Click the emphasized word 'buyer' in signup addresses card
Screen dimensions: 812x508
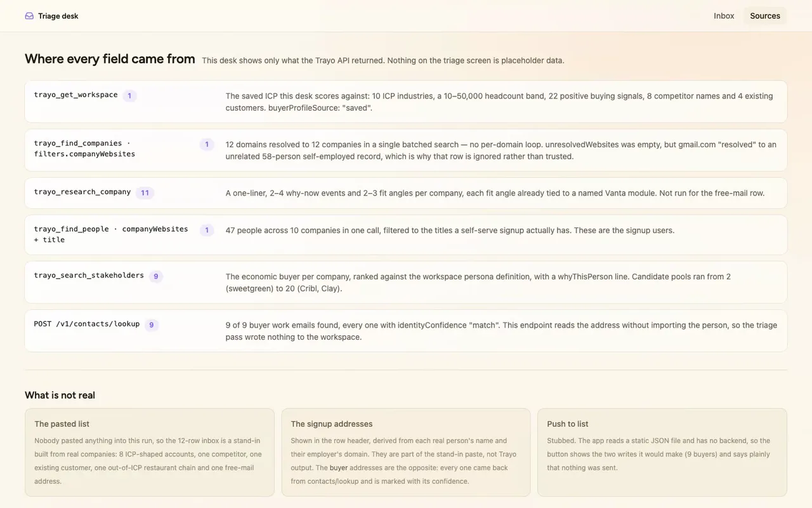[x=339, y=468]
